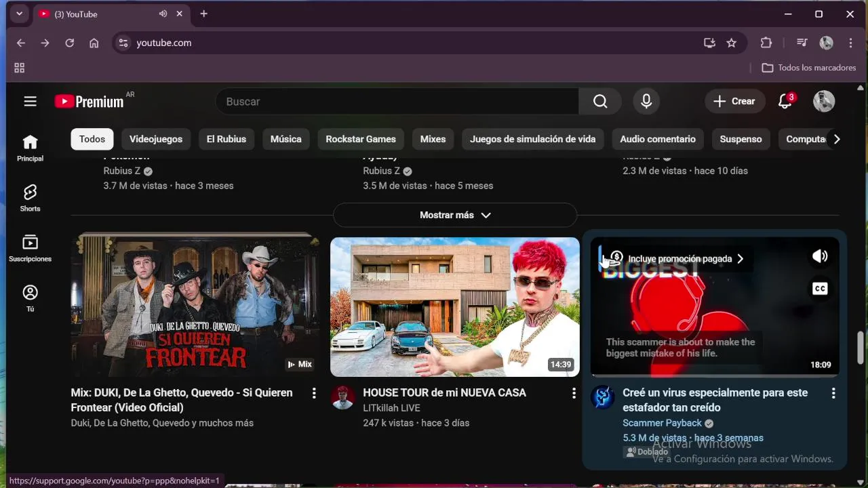This screenshot has height=488, width=868.
Task: Select the Música filter chip
Action: tap(286, 139)
